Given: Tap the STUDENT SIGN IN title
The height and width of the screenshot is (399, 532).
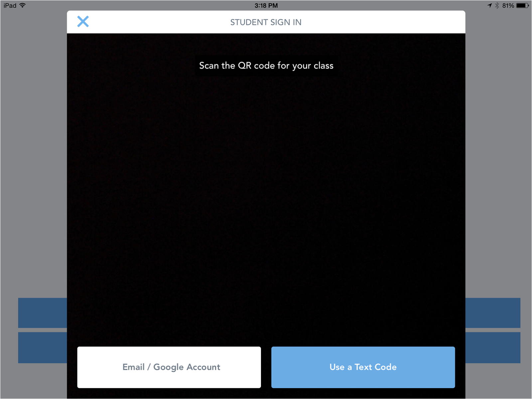Looking at the screenshot, I should [266, 22].
